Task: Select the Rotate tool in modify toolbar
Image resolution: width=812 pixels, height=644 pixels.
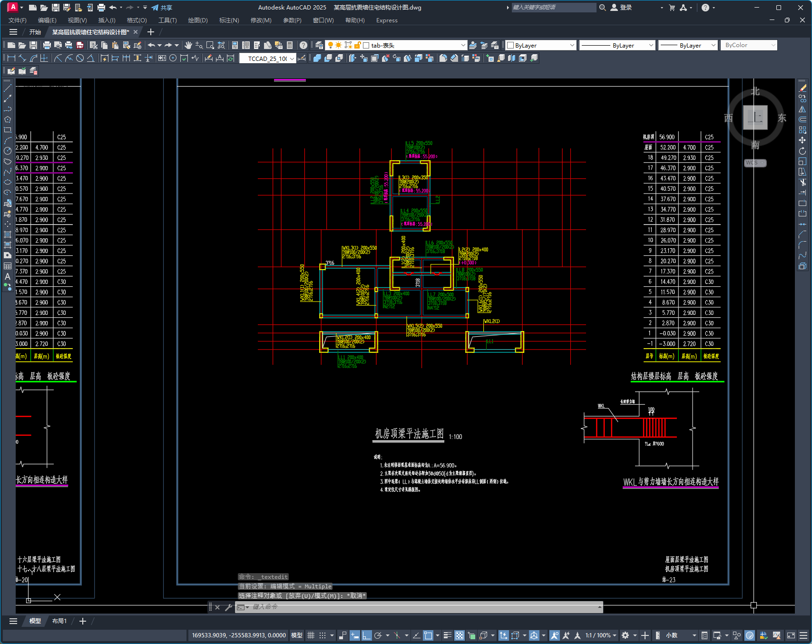Action: (x=802, y=151)
